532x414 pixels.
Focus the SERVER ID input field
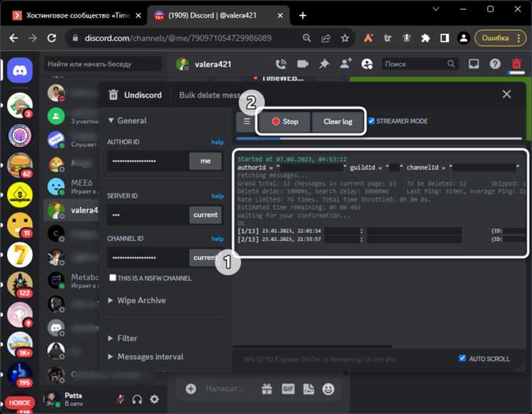148,215
